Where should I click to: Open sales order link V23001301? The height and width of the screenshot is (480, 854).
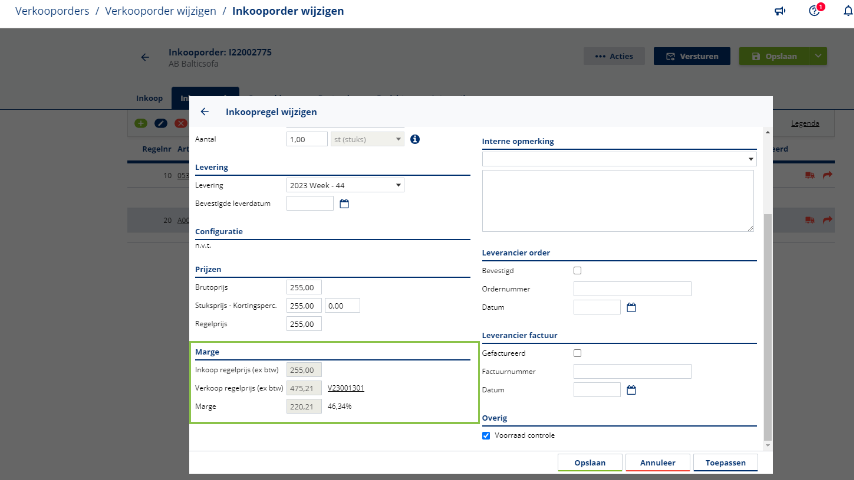[345, 388]
